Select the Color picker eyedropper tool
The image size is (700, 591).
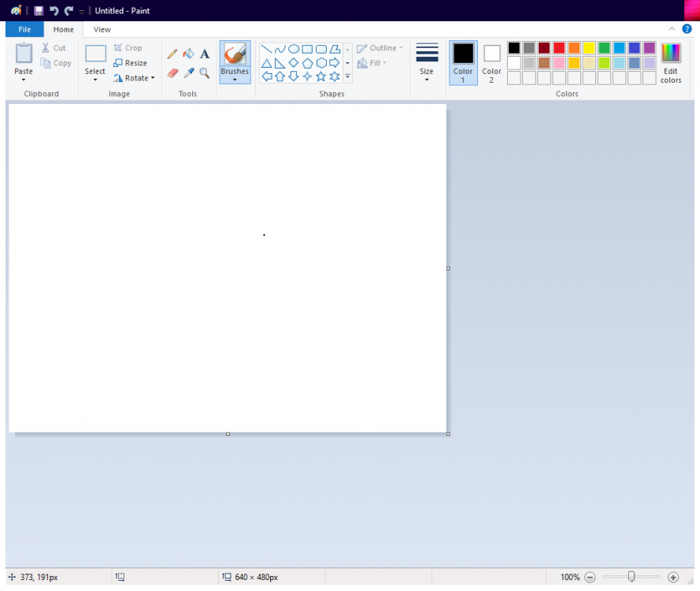coord(188,72)
